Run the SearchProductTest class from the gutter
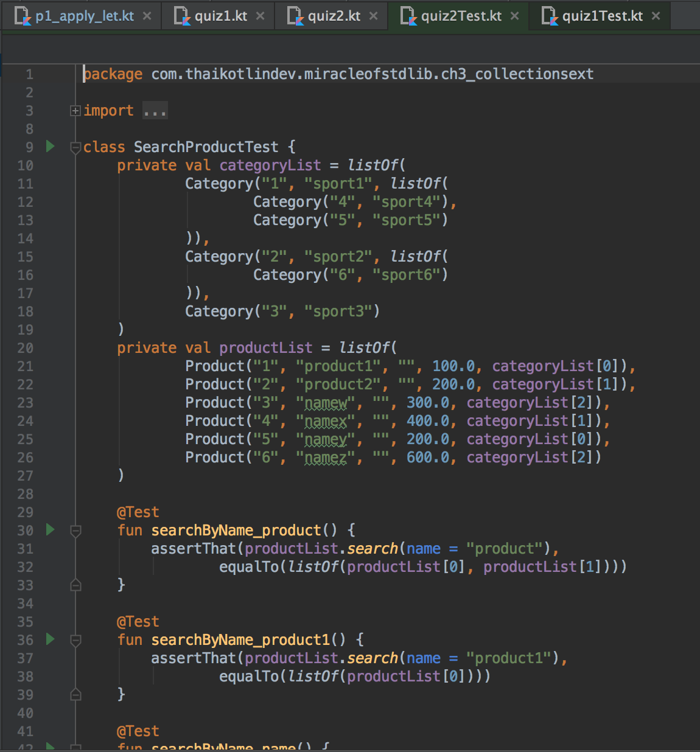Viewport: 700px width, 752px height. coord(50,147)
